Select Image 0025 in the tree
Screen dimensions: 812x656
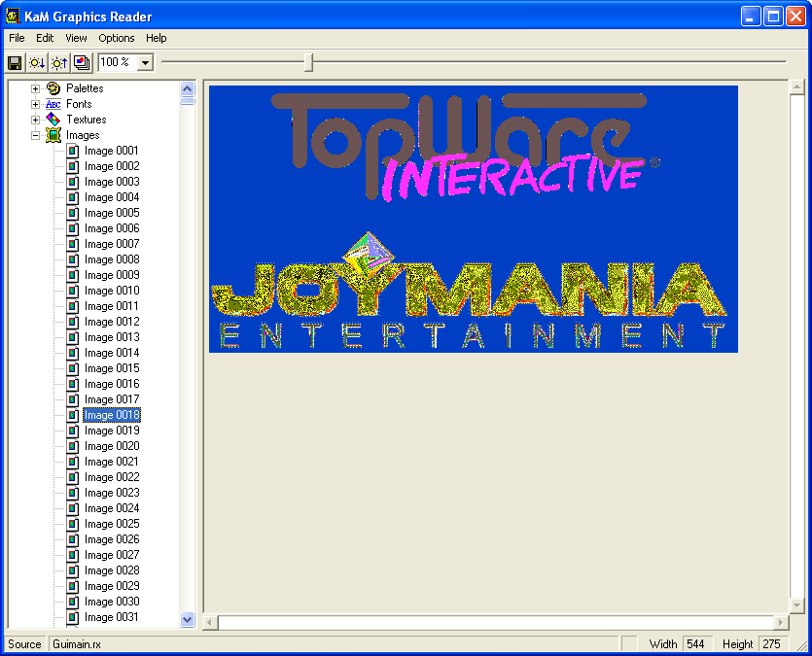click(x=112, y=524)
